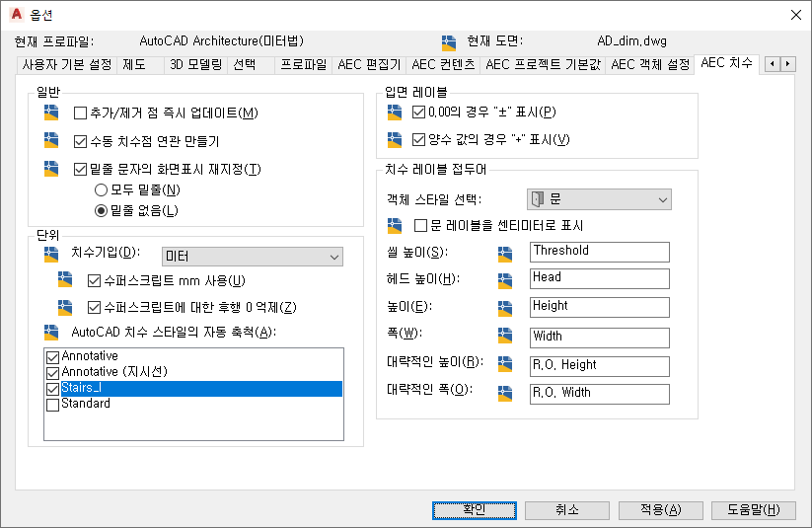Select 밑줄 없음(L) radio button
The width and height of the screenshot is (812, 528).
click(101, 211)
